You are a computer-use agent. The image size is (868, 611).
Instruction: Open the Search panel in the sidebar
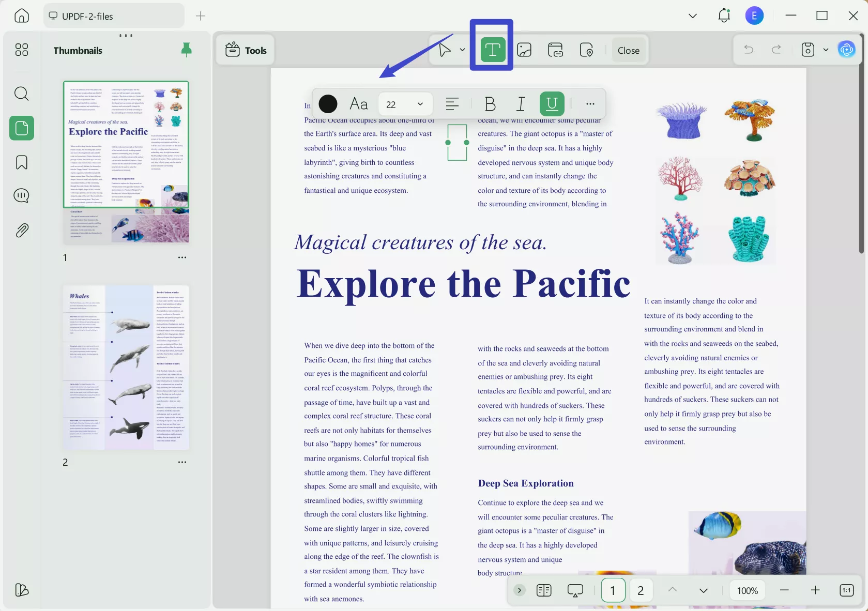21,94
